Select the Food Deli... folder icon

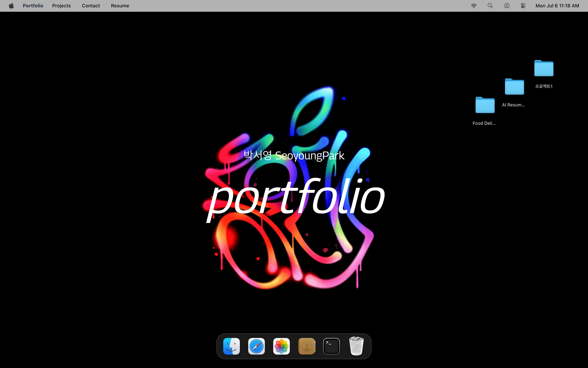tap(485, 105)
